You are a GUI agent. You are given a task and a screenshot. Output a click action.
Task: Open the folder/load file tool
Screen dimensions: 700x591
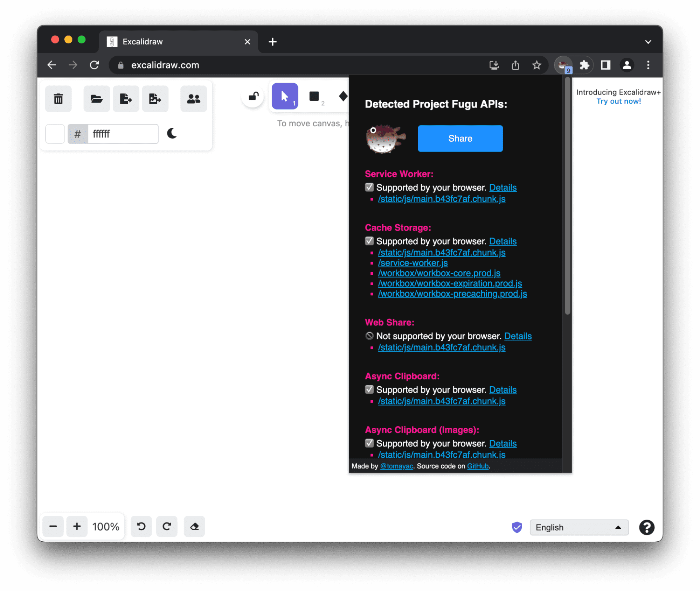tap(96, 99)
